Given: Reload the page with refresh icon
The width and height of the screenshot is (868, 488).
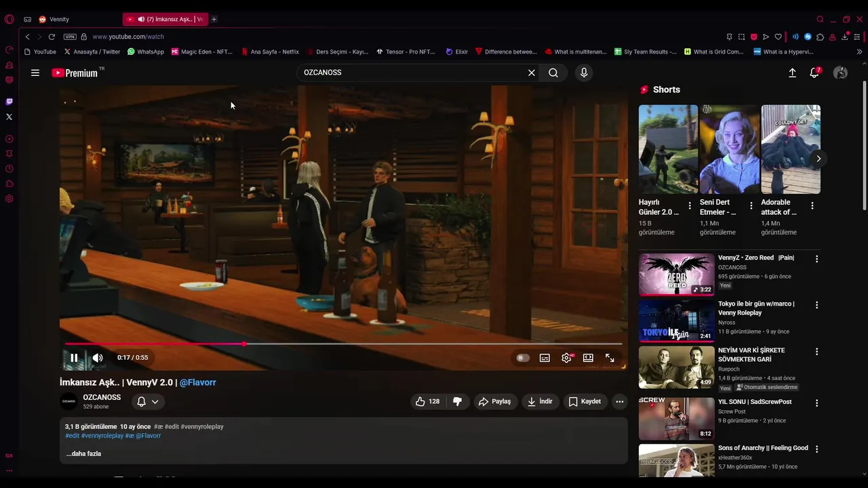Looking at the screenshot, I should pos(52,37).
